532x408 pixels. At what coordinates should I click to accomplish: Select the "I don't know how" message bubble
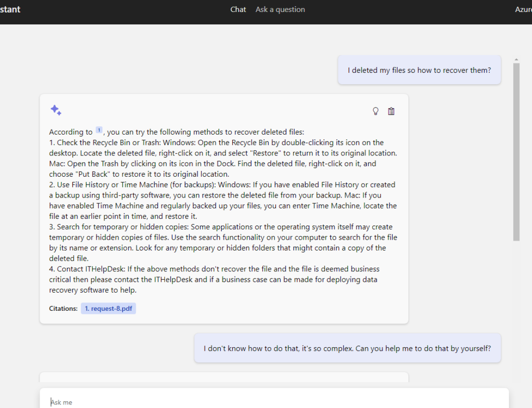(x=347, y=348)
